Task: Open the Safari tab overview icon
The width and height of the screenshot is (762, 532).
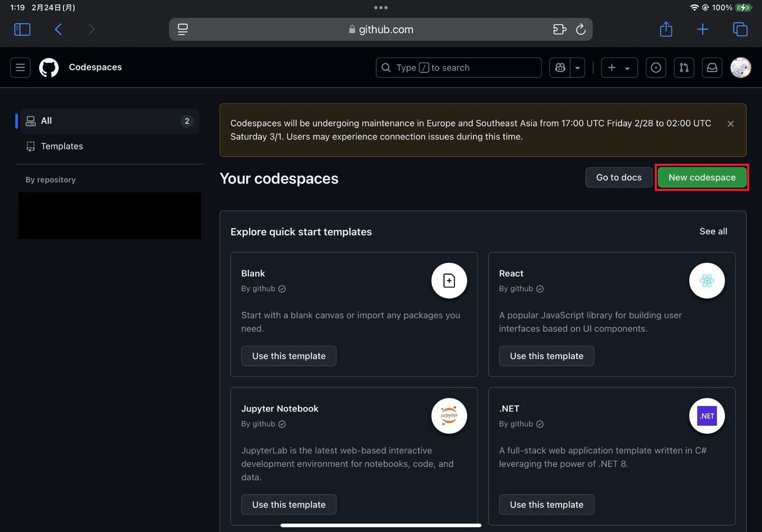Action: point(740,29)
